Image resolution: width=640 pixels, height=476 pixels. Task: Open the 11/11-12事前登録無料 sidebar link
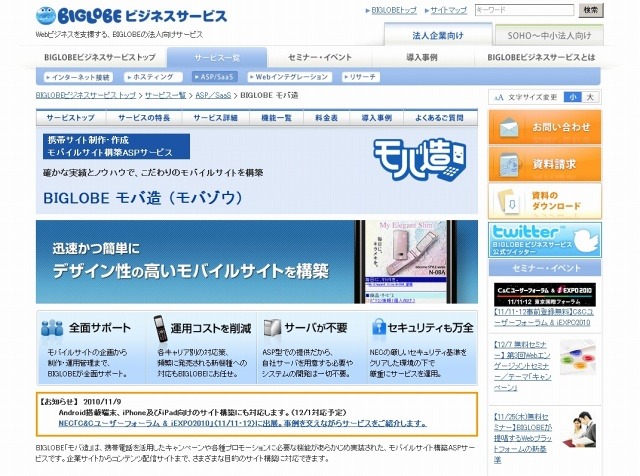[544, 317]
